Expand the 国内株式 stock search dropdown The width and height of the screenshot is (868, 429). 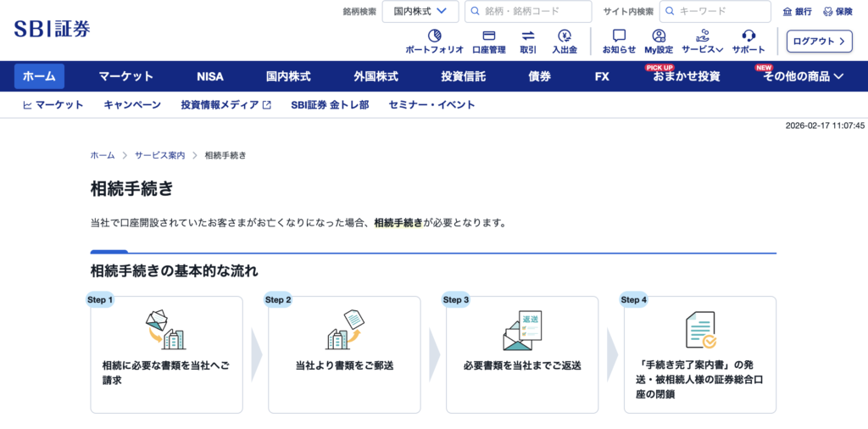click(420, 12)
